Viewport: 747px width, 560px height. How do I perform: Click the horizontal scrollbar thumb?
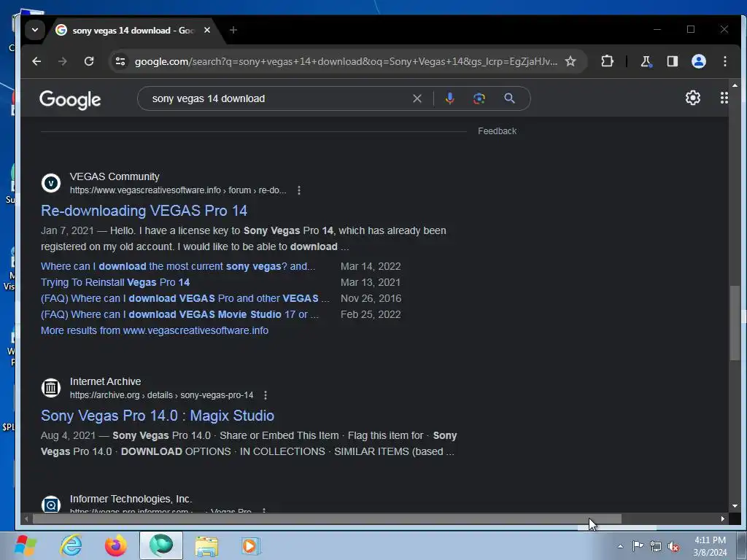(327, 519)
